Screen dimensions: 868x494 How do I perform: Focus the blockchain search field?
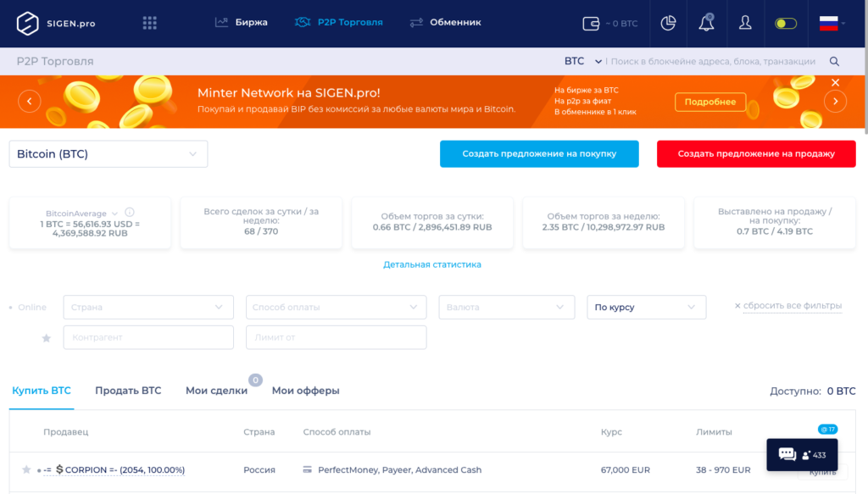713,61
